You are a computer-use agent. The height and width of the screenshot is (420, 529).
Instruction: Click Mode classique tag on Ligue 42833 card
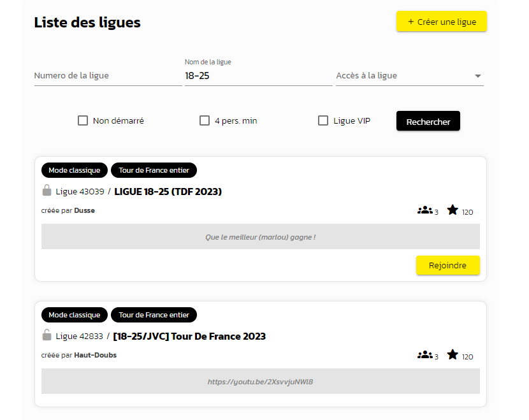75,315
